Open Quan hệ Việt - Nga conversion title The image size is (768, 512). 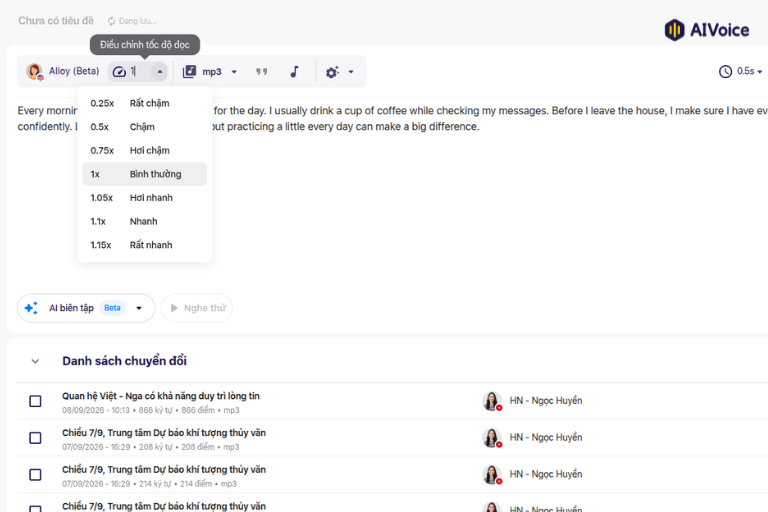pos(161,396)
